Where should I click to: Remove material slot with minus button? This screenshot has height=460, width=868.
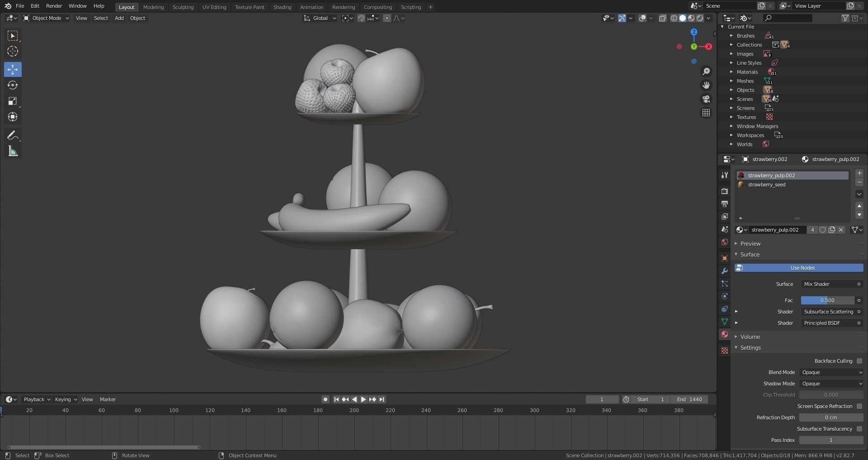point(859,182)
